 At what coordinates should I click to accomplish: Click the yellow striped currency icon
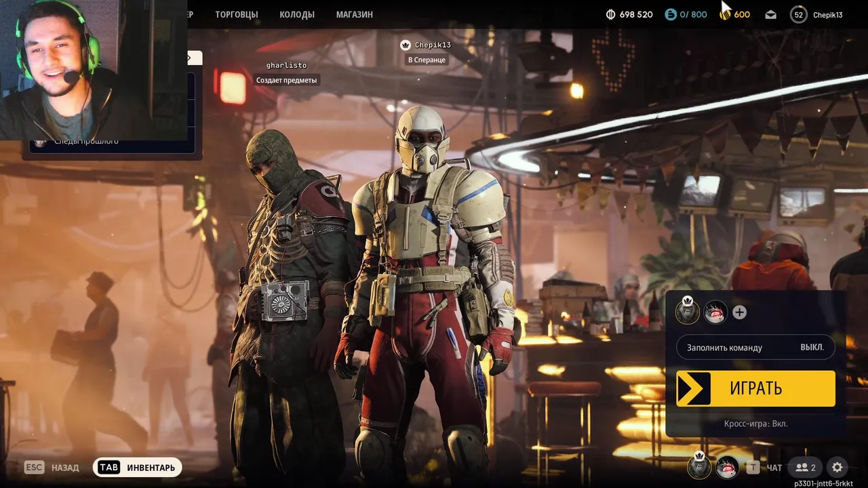tap(726, 14)
